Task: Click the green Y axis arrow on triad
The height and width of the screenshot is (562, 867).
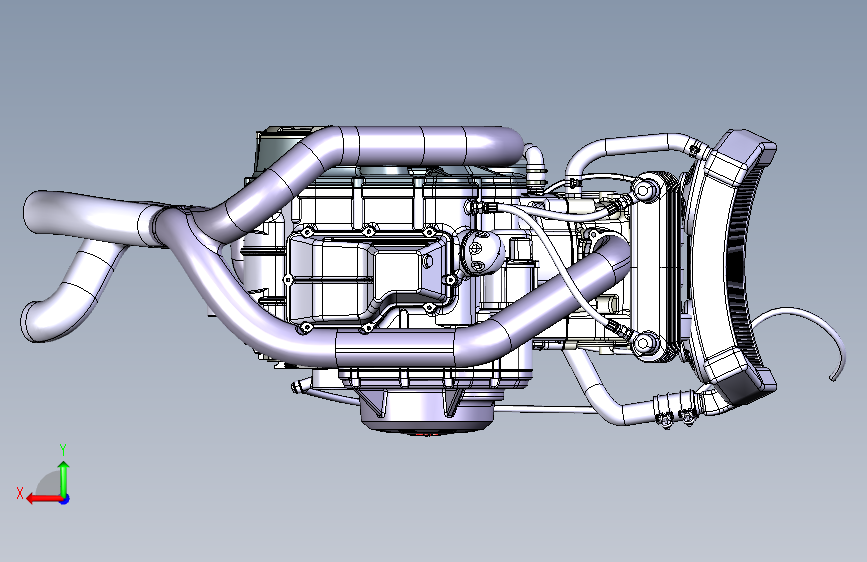Action: point(64,480)
